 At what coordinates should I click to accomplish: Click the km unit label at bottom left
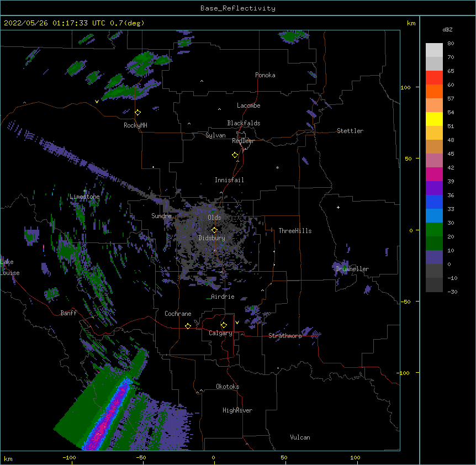pos(8,458)
